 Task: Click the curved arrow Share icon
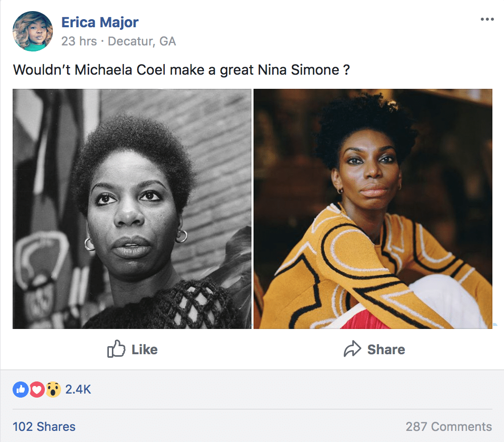click(352, 349)
